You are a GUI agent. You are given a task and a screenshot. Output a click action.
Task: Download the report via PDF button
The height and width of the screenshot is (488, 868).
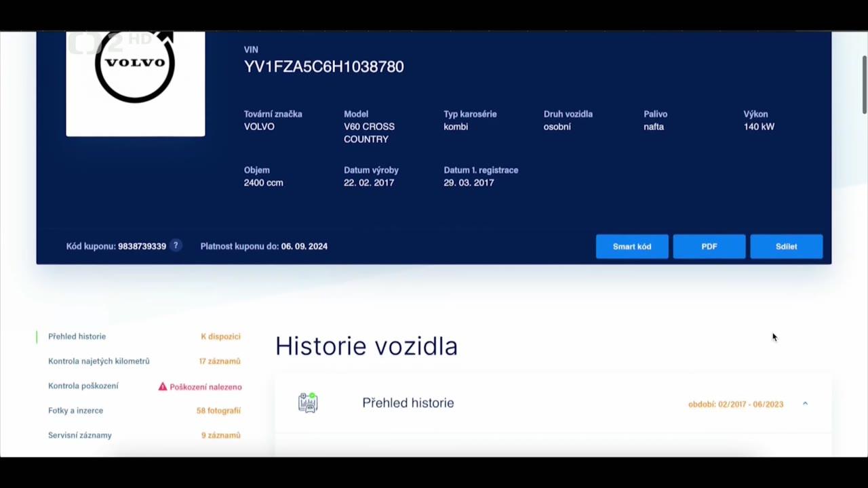[x=709, y=247]
